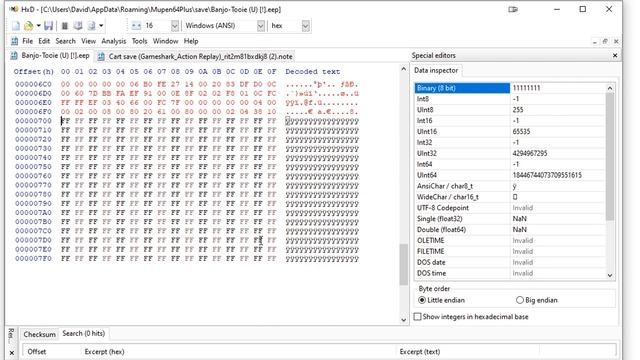Click the first FF byte at 00000700

(65, 121)
